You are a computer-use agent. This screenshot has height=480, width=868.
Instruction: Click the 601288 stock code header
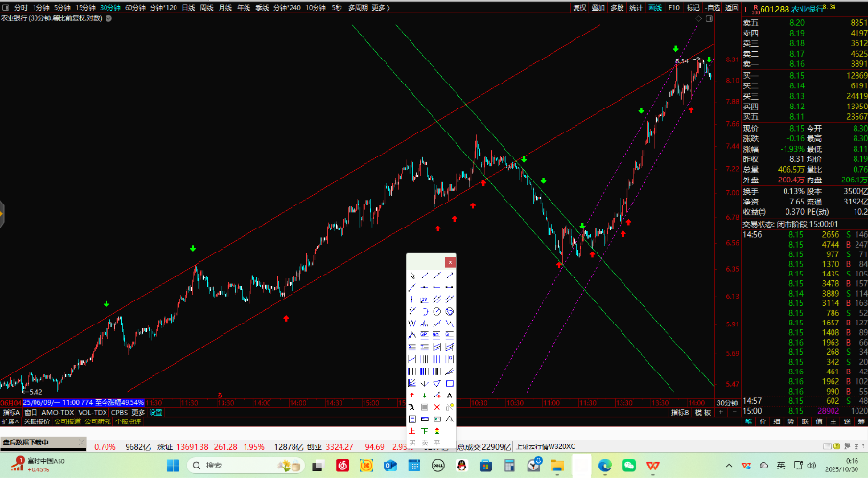[774, 10]
